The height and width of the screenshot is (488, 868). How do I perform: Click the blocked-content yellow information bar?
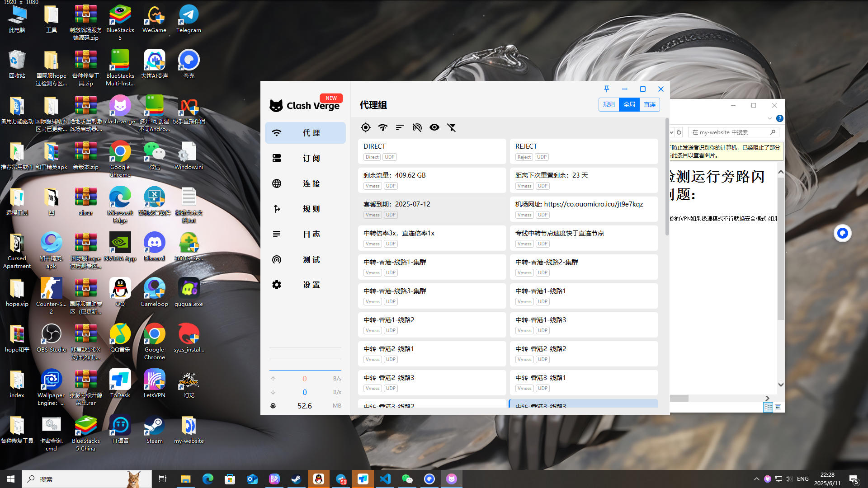[x=726, y=151]
